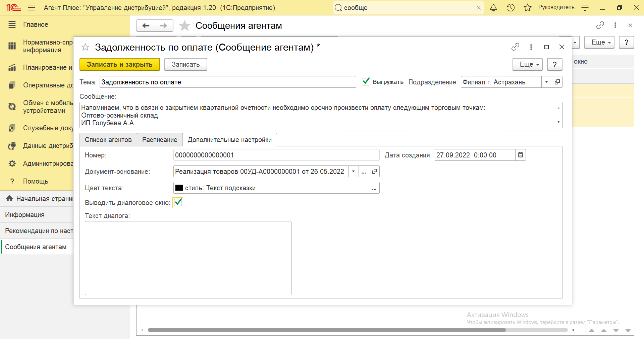Open Информация panel item
This screenshot has height=339, width=644.
pyautogui.click(x=37, y=215)
